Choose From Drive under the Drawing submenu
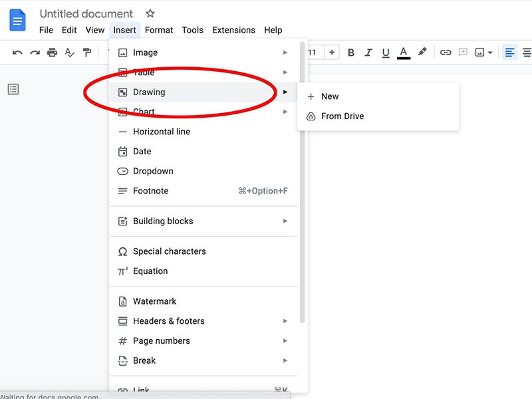Screen dimensions: 532x399 point(342,116)
